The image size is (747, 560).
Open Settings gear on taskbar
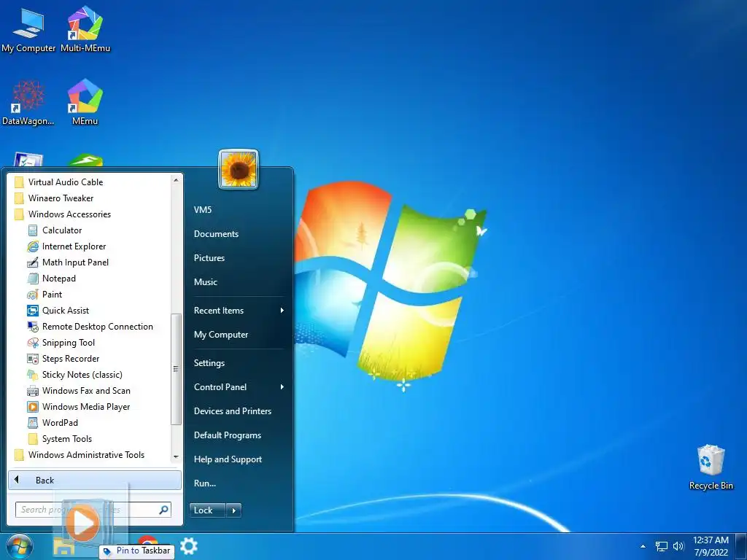[189, 546]
